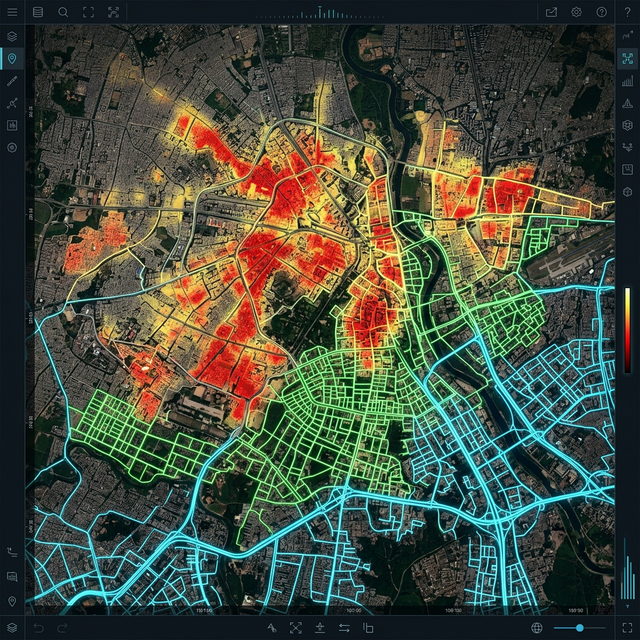Click the help question mark icon
Screen dimensions: 640x640
point(602,12)
